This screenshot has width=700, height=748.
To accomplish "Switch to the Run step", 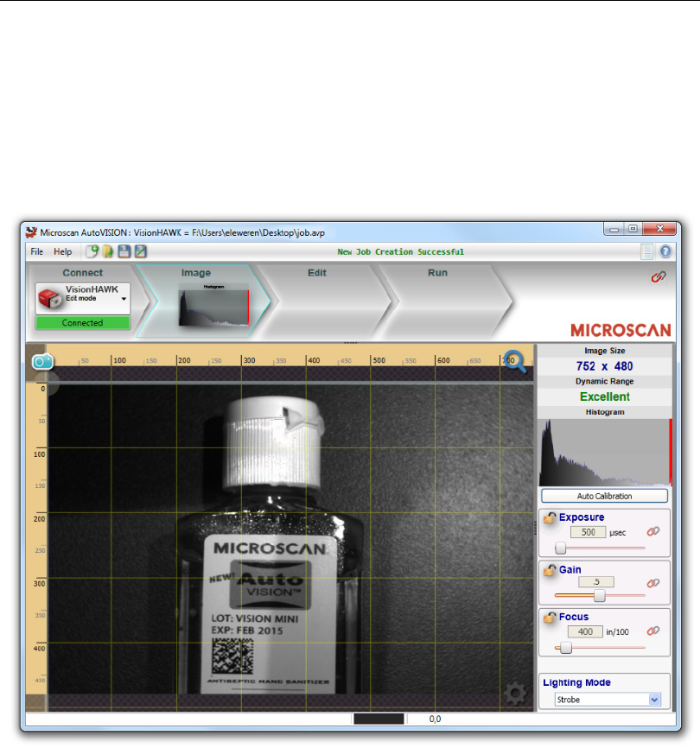I will point(437,273).
